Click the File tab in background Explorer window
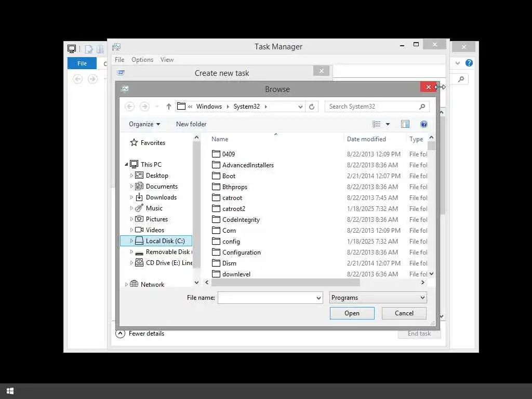 point(82,63)
